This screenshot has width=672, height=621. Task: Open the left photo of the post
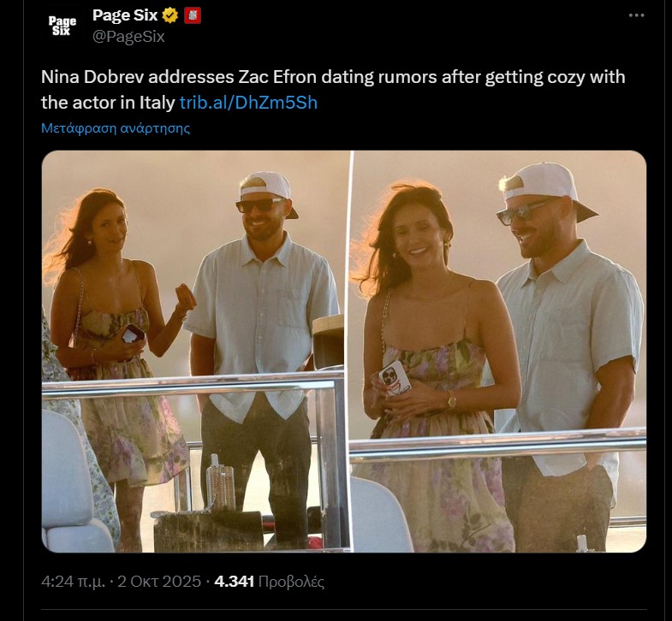(196, 351)
